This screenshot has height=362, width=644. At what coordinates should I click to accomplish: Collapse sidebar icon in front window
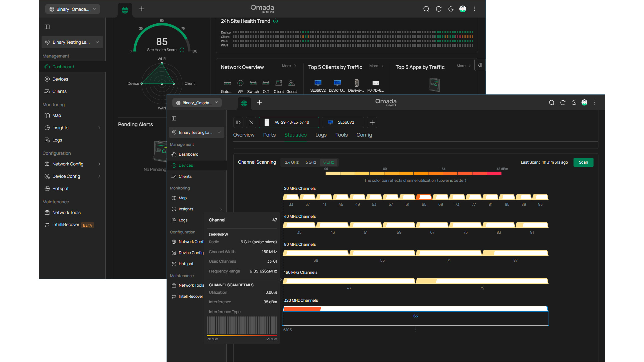[174, 118]
